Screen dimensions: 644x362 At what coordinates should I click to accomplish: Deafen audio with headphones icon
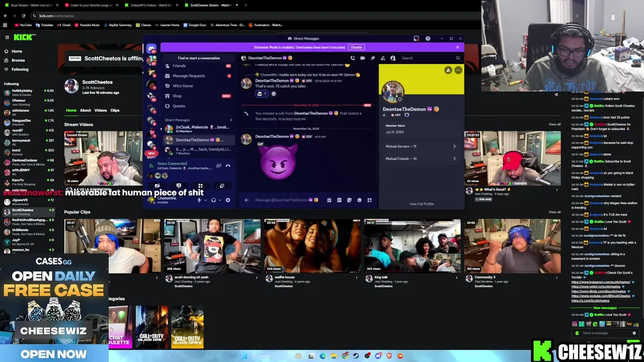click(x=213, y=200)
